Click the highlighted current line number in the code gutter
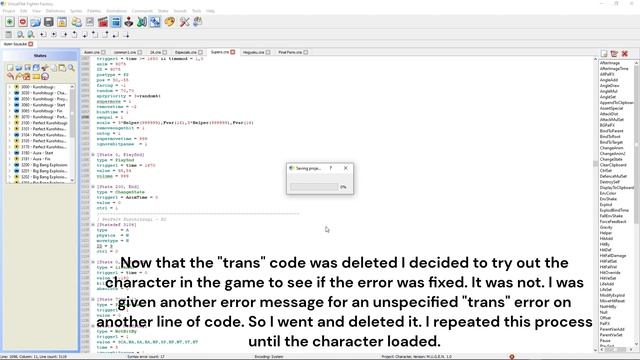Viewport: 640px width, 360px height. tap(85, 117)
